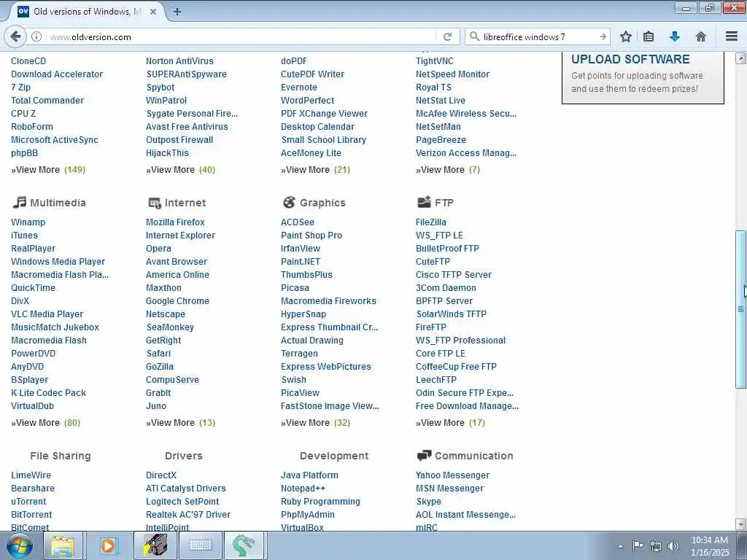The height and width of the screenshot is (560, 747).
Task: Click the page vertical scrollbar thumb
Action: pyautogui.click(x=740, y=309)
